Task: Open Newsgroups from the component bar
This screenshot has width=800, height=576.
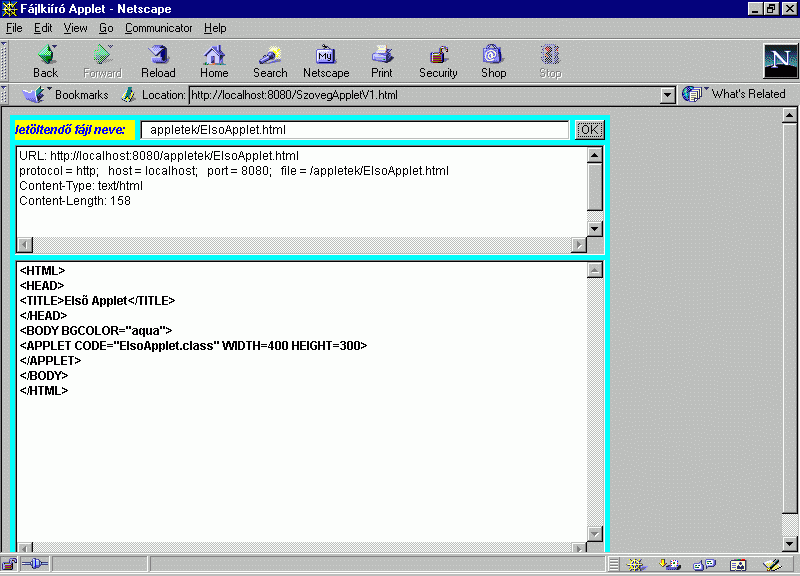Action: 704,564
